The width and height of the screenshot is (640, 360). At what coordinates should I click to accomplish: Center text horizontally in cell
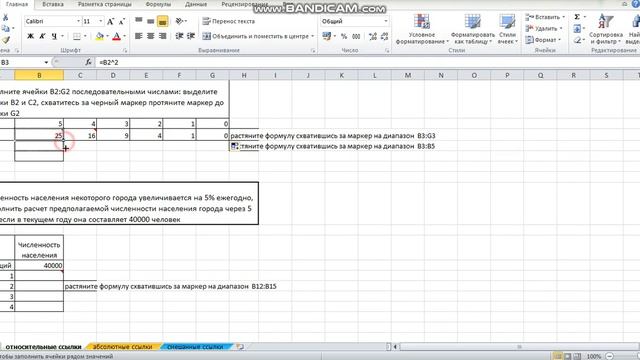[x=151, y=36]
